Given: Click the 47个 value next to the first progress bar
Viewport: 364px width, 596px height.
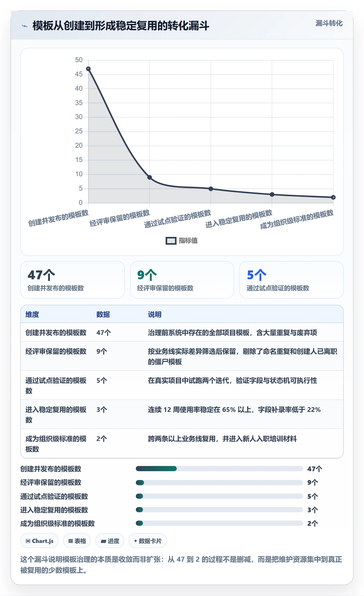Looking at the screenshot, I should (315, 469).
